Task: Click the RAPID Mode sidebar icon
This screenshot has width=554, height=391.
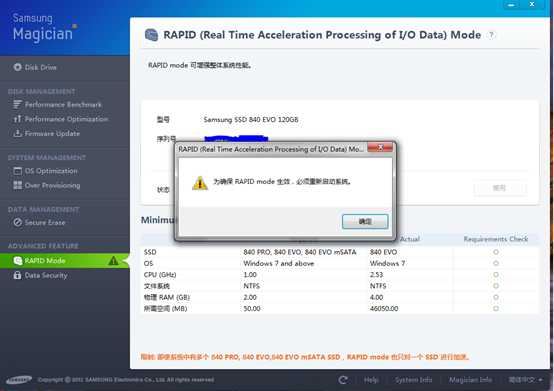Action: (18, 261)
